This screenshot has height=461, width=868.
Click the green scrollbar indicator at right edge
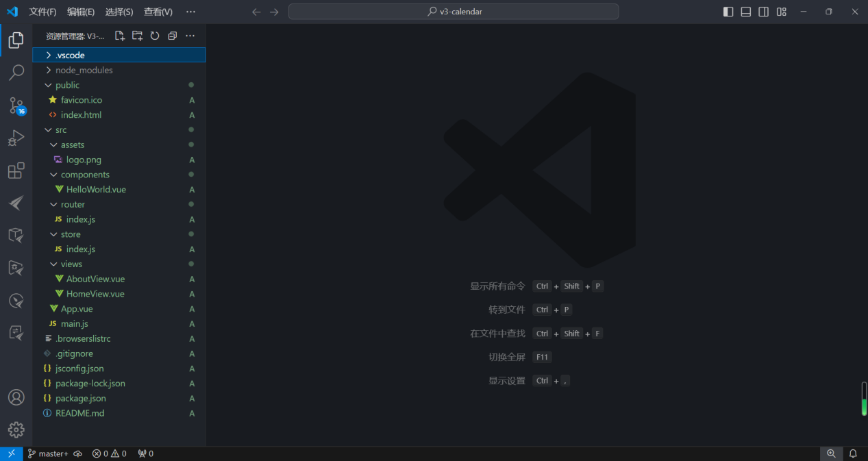tap(864, 399)
